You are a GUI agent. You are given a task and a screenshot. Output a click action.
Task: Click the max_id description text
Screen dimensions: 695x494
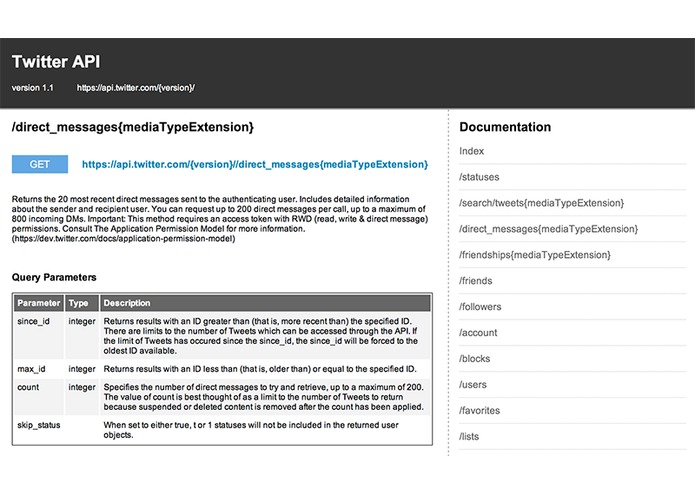pyautogui.click(x=260, y=369)
